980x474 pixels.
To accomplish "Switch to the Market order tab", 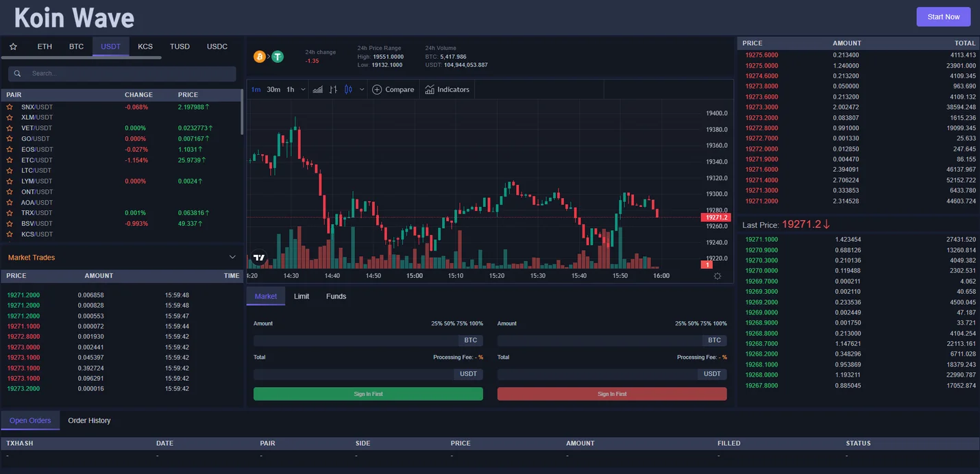I will (266, 297).
